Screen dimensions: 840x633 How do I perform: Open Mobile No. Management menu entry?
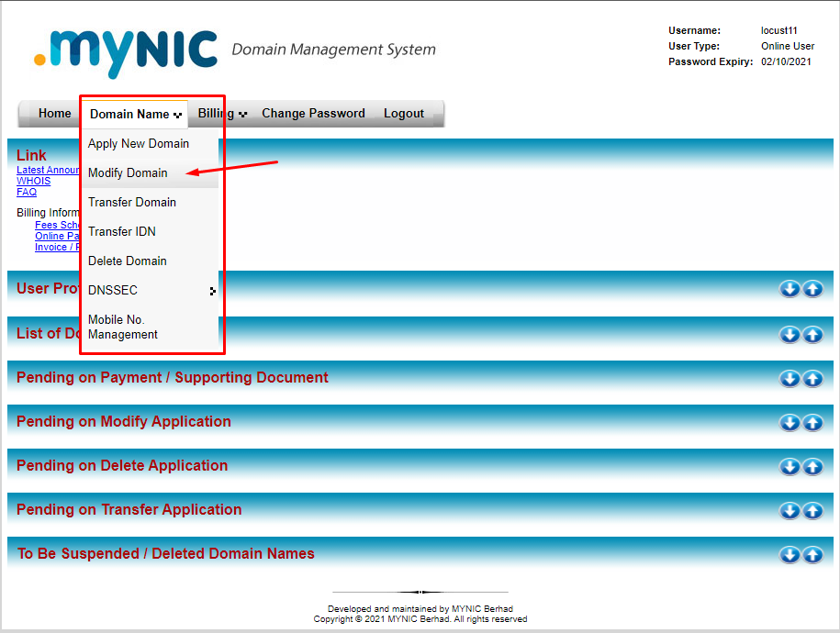pyautogui.click(x=151, y=328)
